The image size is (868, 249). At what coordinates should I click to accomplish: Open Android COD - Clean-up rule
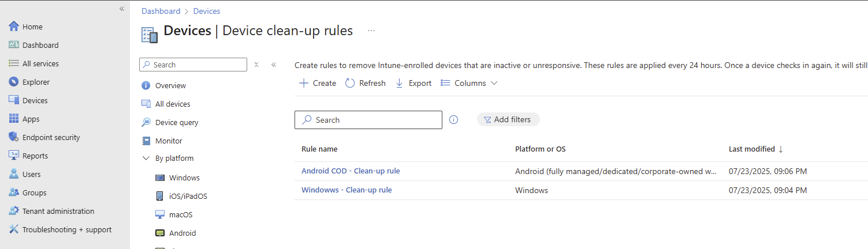351,171
